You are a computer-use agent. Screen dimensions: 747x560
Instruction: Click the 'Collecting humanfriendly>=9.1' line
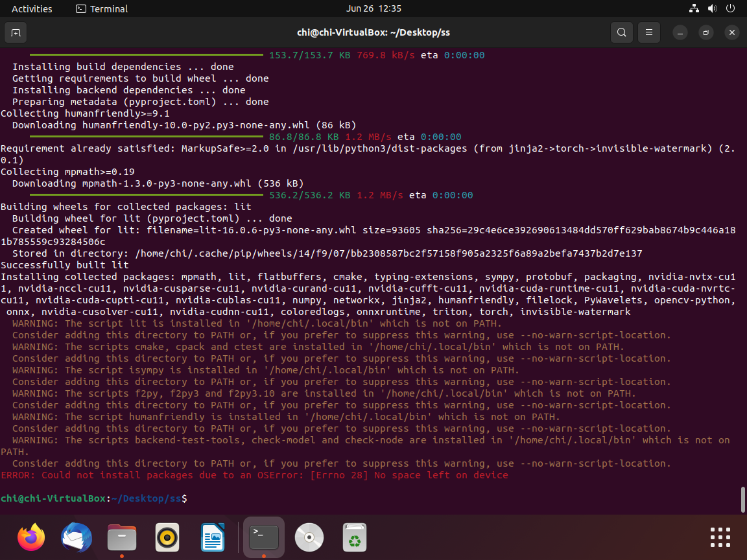point(85,114)
